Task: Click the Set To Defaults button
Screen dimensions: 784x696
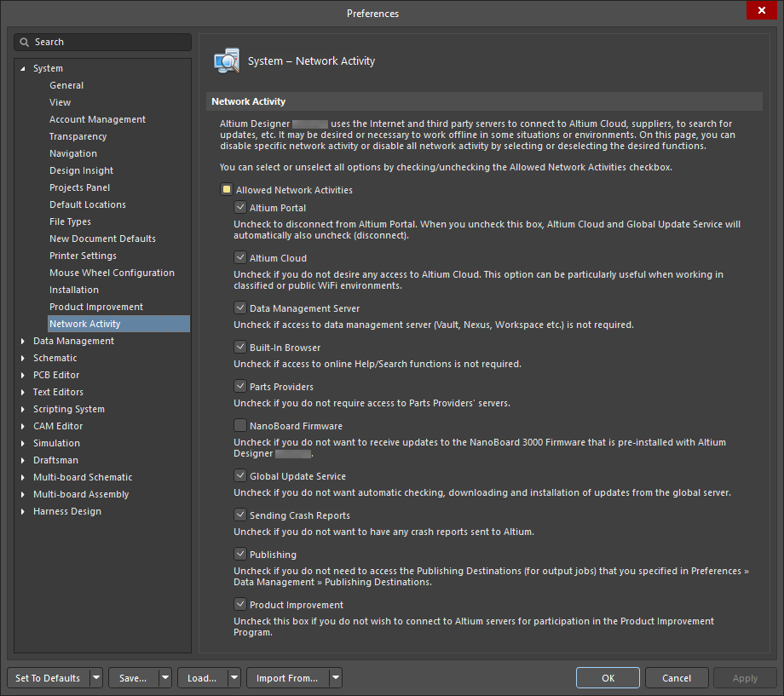Action: pos(48,678)
